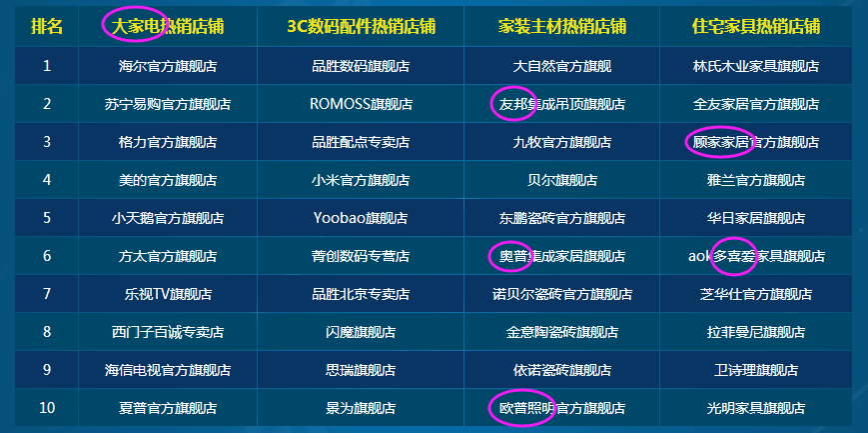Click the 住宅家具热销店铺 header
This screenshot has width=868, height=433.
(755, 26)
